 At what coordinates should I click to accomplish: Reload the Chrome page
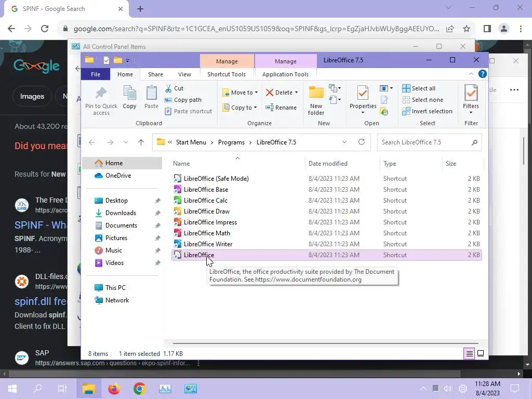(45, 29)
